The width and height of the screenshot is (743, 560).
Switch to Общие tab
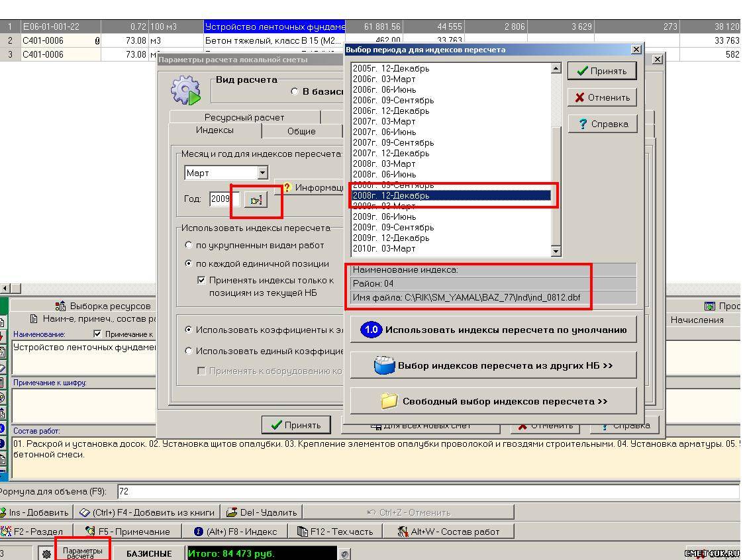tap(301, 131)
